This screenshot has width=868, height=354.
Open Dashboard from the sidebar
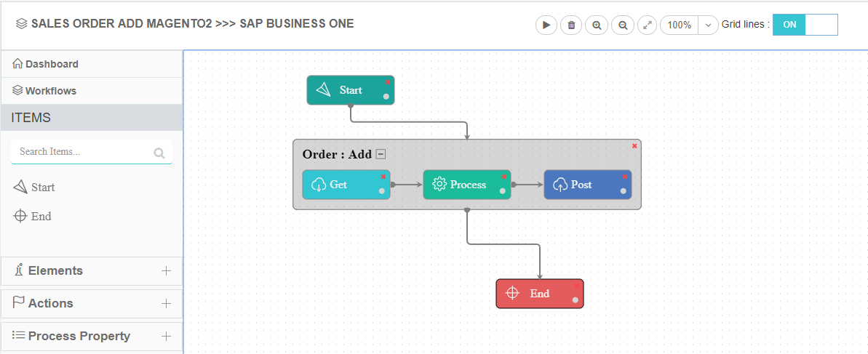[x=51, y=64]
